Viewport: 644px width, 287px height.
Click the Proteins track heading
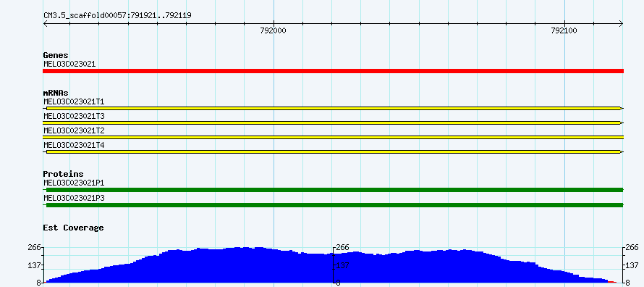[x=63, y=174]
